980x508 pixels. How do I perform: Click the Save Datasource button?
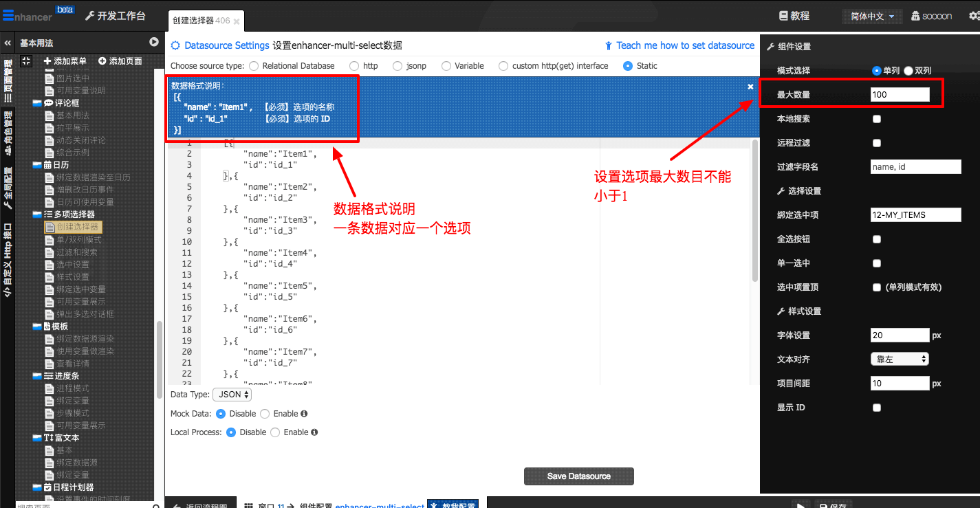(x=578, y=476)
